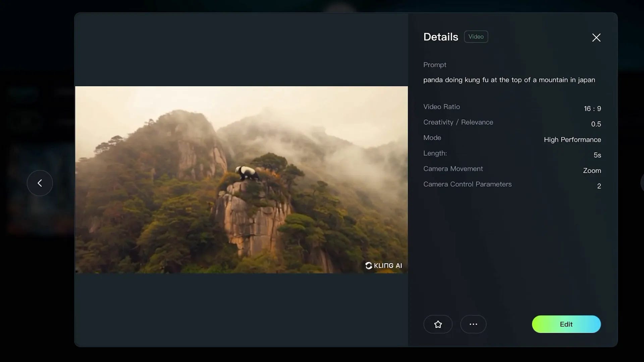Image resolution: width=644 pixels, height=362 pixels.
Task: Click the Edit gradient button
Action: (x=566, y=324)
